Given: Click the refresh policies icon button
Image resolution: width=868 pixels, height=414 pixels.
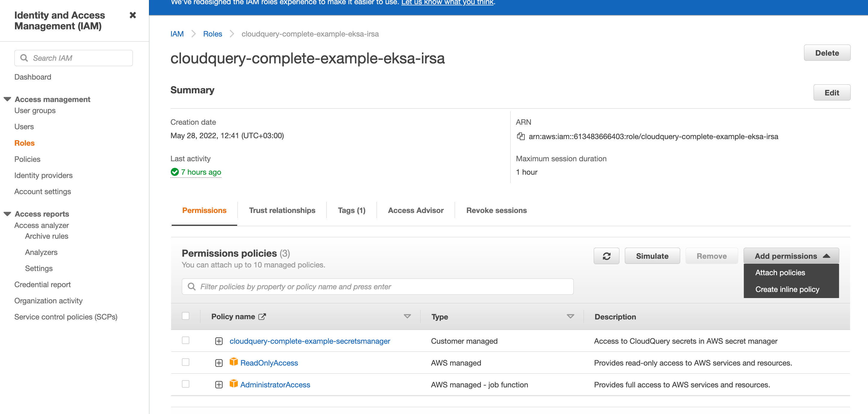Looking at the screenshot, I should tap(606, 256).
